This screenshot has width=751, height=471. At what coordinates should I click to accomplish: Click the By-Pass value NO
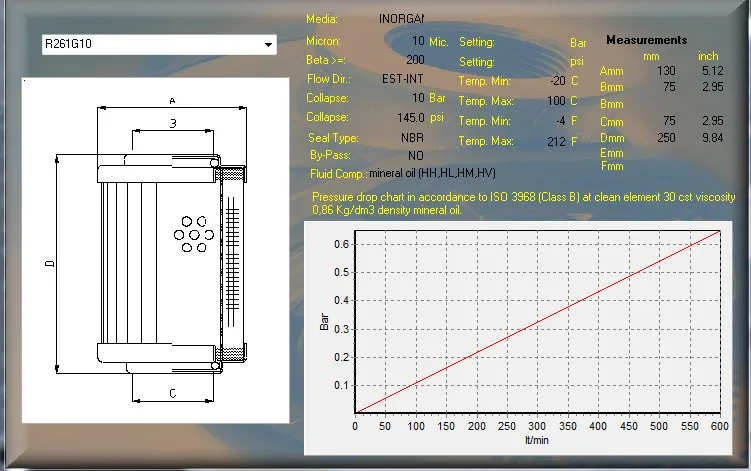point(416,156)
